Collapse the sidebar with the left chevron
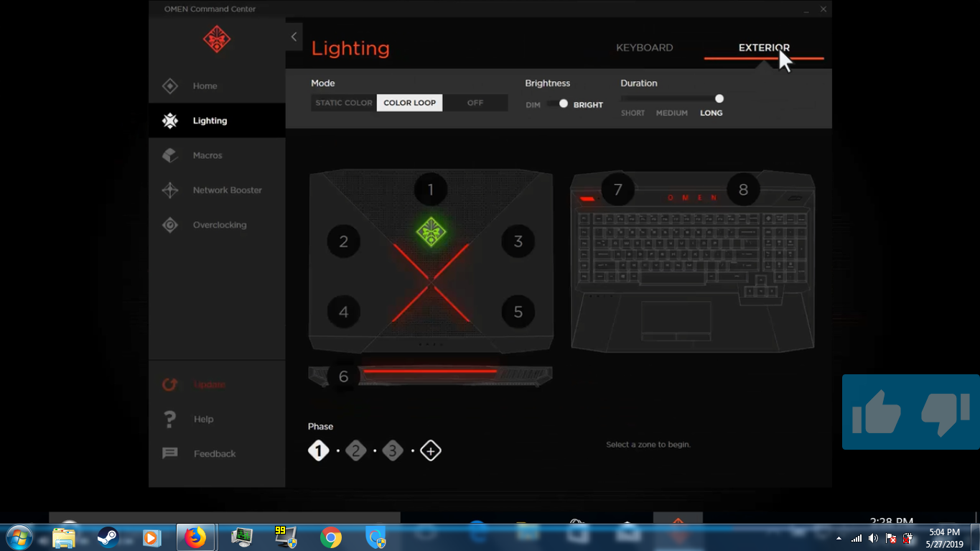This screenshot has width=980, height=551. click(294, 37)
